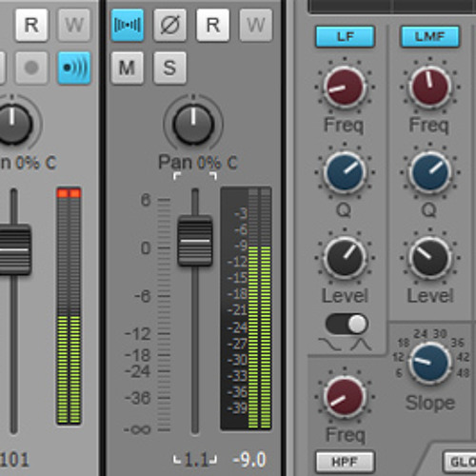This screenshot has width=476, height=476.
Task: Flip the LF shelf/peak filter switch
Action: 347,324
